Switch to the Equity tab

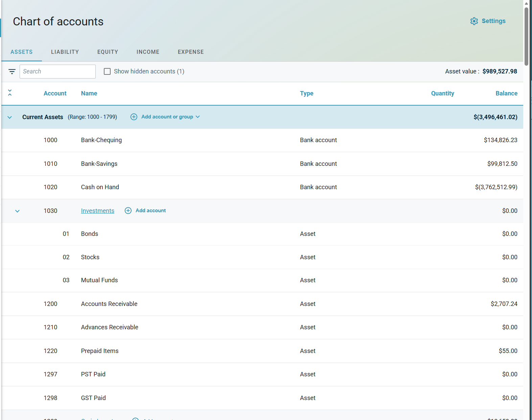pyautogui.click(x=108, y=52)
